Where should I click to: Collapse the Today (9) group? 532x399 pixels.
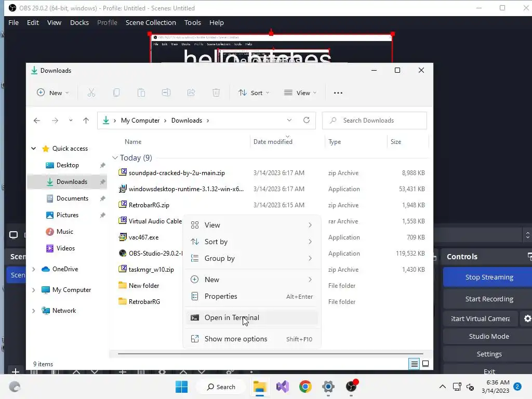click(x=115, y=158)
